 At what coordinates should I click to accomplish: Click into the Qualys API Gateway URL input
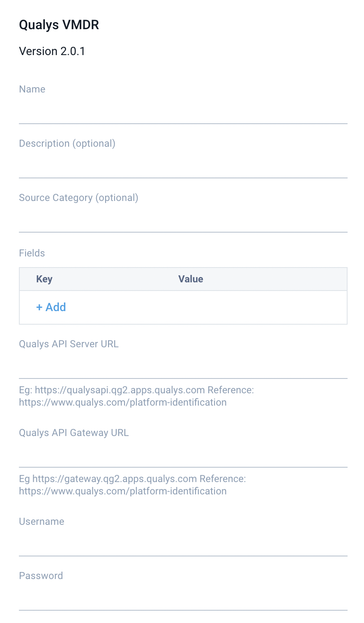point(183,456)
